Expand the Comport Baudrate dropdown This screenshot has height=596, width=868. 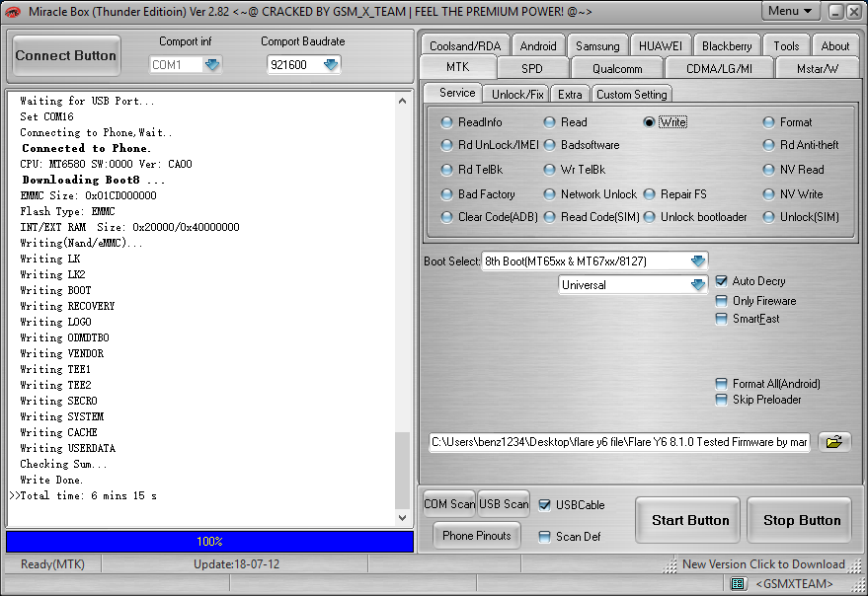coord(331,65)
